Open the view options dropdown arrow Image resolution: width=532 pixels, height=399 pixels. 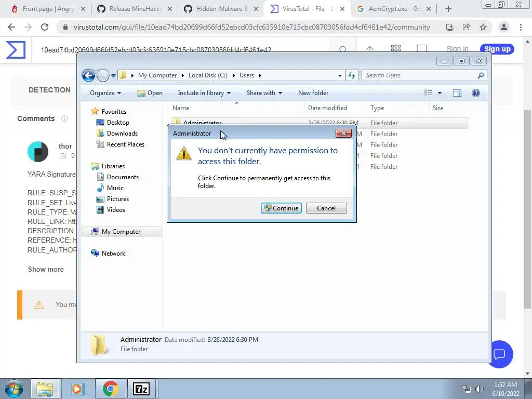[x=440, y=93]
